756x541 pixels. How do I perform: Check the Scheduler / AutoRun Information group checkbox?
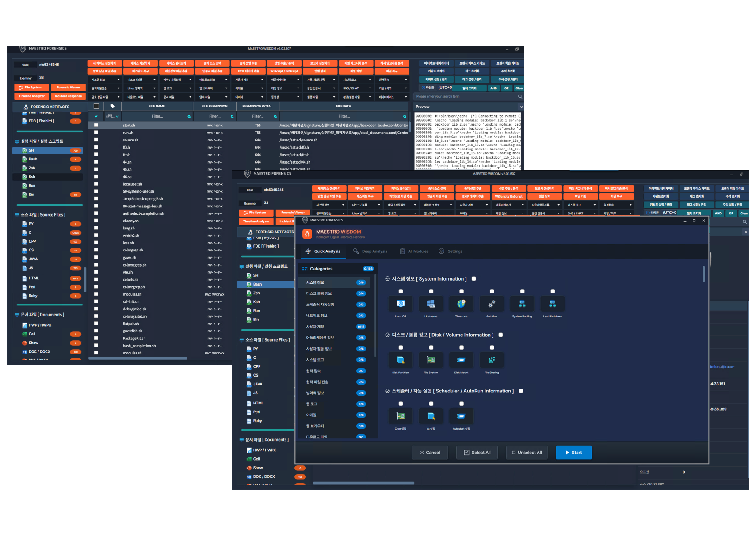coord(521,391)
